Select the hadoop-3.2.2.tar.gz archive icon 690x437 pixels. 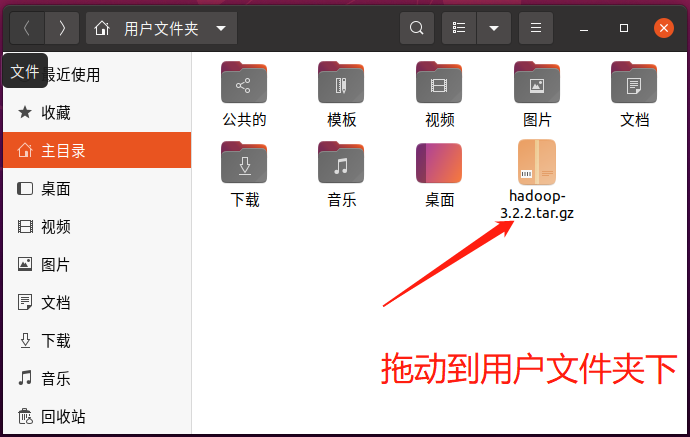coord(537,162)
